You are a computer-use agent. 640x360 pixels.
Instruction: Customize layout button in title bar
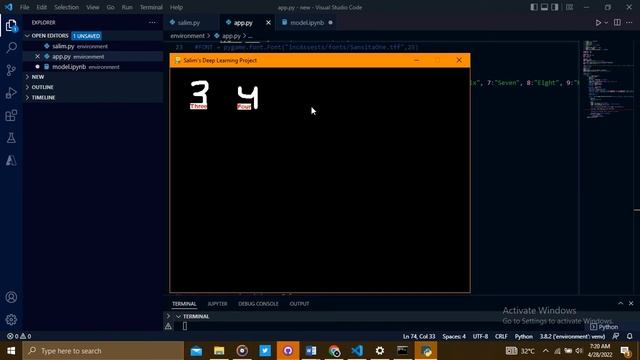pos(569,7)
